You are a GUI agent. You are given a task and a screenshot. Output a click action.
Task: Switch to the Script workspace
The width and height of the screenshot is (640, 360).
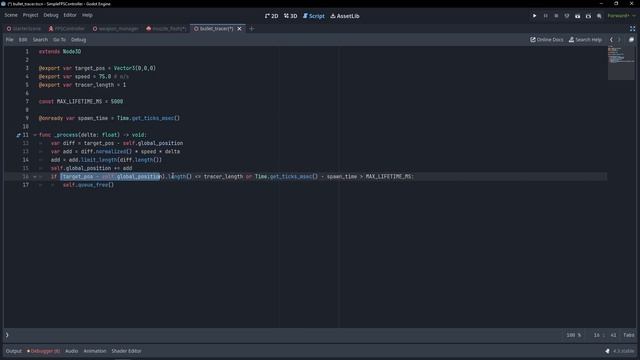[x=313, y=16]
